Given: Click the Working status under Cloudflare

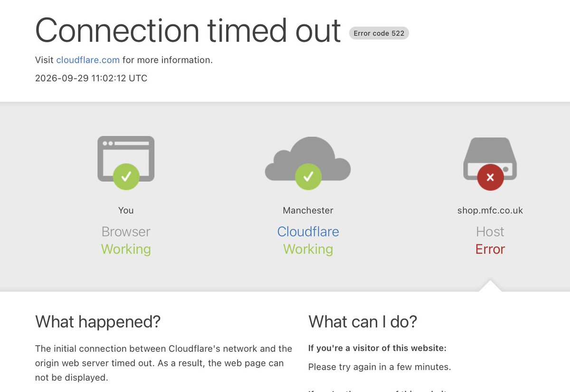Looking at the screenshot, I should tap(308, 249).
